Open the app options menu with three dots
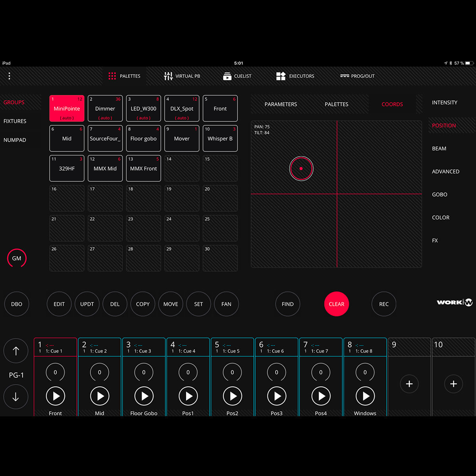476x476 pixels. coord(9,76)
